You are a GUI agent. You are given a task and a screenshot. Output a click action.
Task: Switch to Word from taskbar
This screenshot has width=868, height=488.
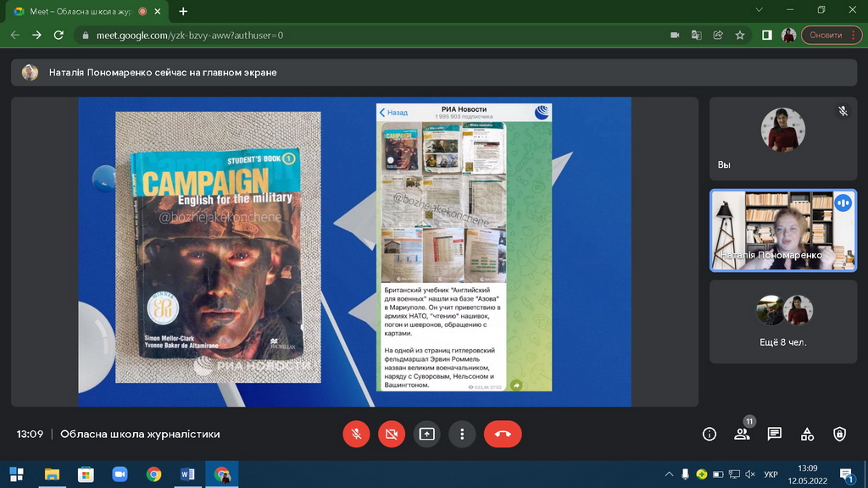187,474
